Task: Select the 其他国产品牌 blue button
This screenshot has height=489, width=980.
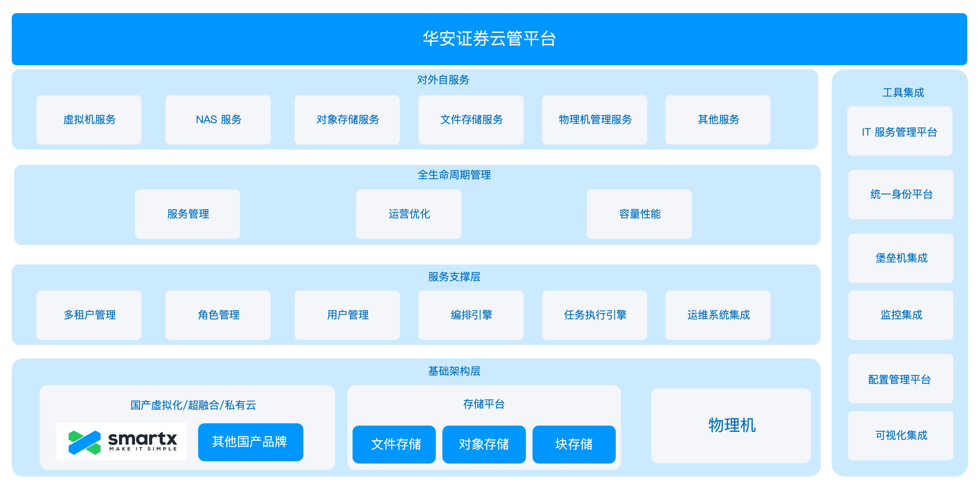Action: point(250,442)
